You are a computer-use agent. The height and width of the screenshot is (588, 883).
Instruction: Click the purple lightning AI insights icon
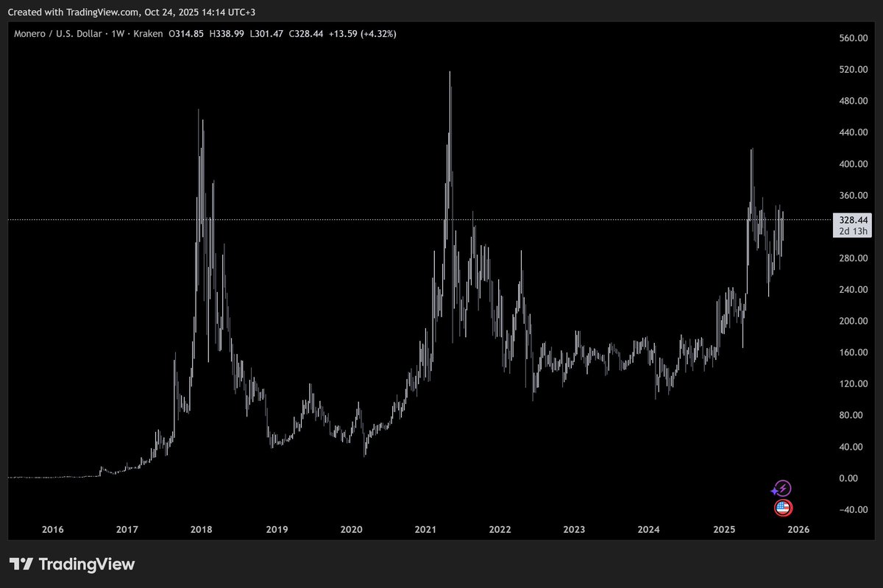(x=781, y=488)
